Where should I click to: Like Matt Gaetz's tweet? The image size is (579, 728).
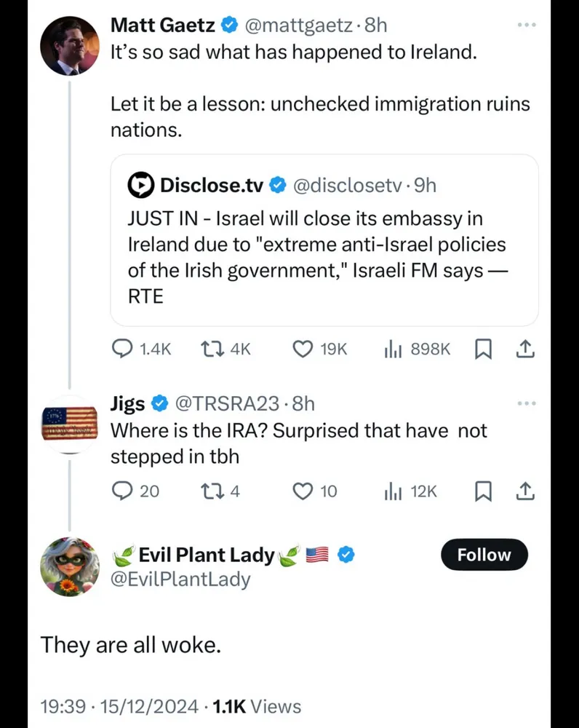coord(303,350)
